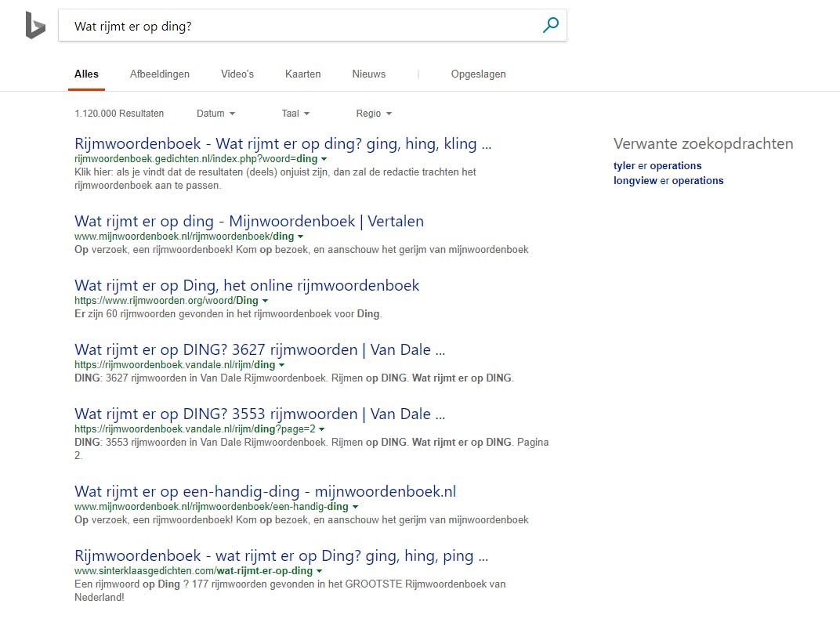This screenshot has width=840, height=622.
Task: Open the related search tyler er operations
Action: 658,165
